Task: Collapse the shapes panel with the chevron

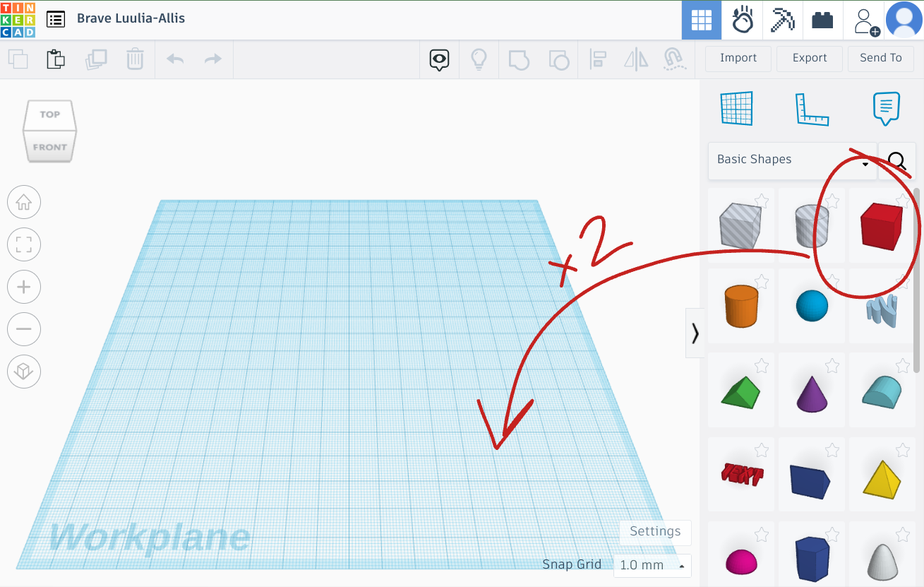Action: (695, 333)
